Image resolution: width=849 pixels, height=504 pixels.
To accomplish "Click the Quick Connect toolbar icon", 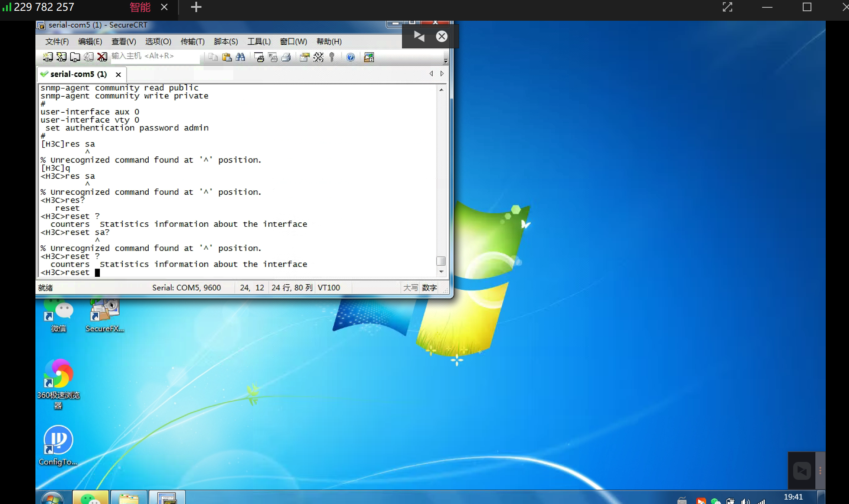I will [x=61, y=57].
